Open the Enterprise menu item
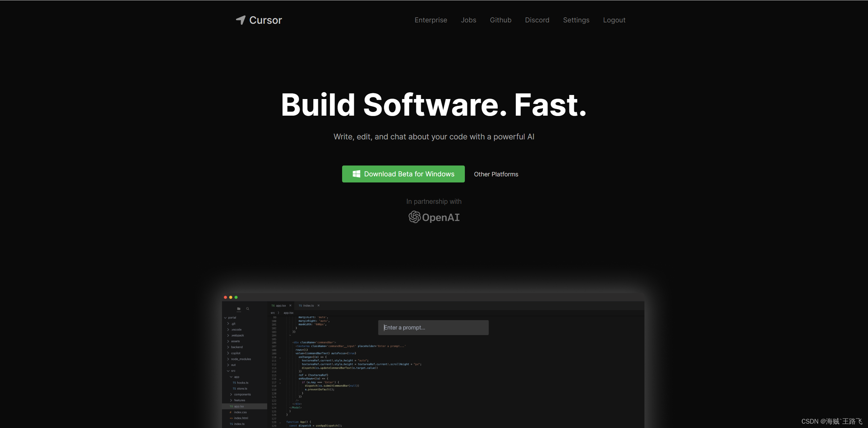The image size is (868, 428). [x=431, y=20]
